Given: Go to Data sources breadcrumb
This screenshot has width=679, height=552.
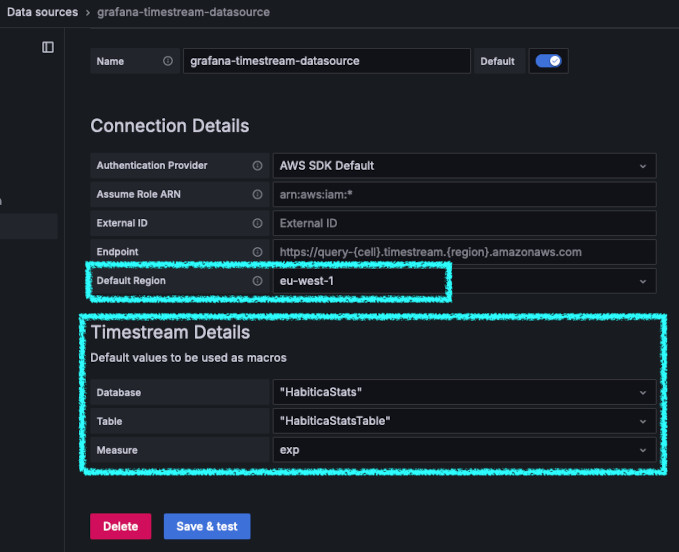Looking at the screenshot, I should click(x=42, y=12).
